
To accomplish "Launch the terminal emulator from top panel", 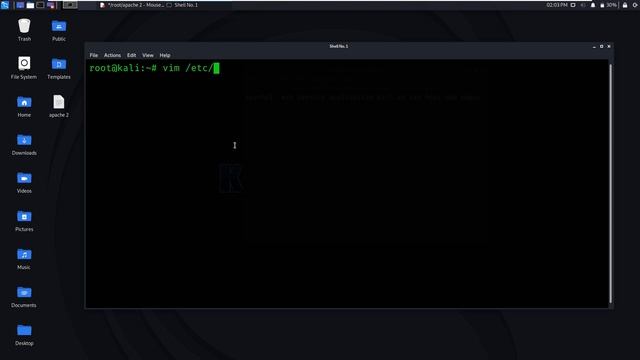I will [x=40, y=5].
